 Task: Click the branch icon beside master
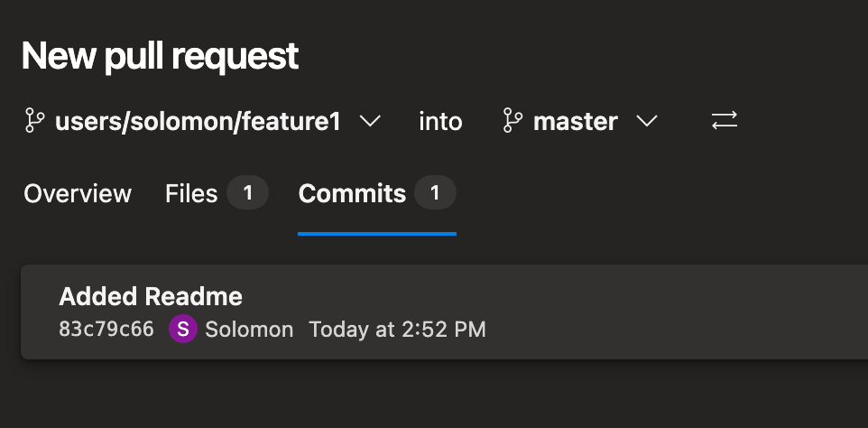tap(512, 121)
